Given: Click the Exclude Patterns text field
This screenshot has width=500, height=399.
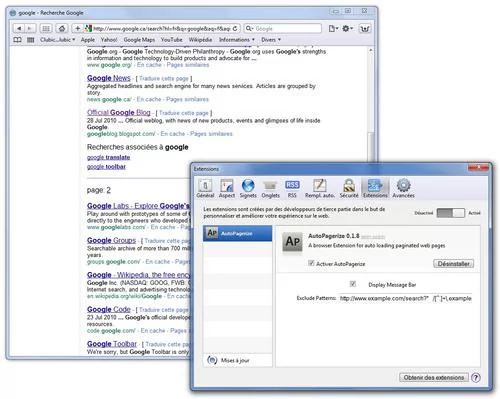Looking at the screenshot, I should pyautogui.click(x=405, y=298).
